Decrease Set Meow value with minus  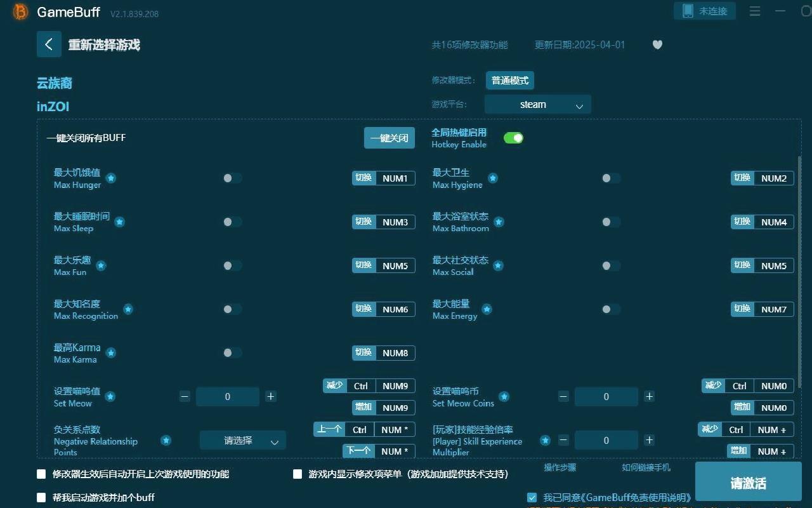(x=185, y=396)
